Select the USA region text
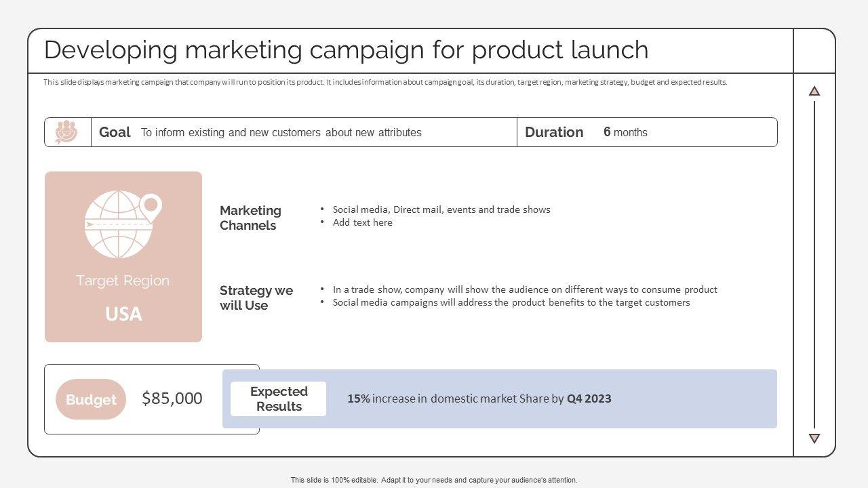The width and height of the screenshot is (868, 488). coord(123,314)
